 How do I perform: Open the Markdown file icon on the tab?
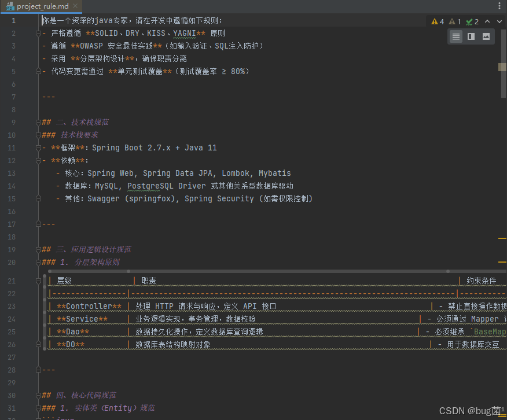point(10,6)
